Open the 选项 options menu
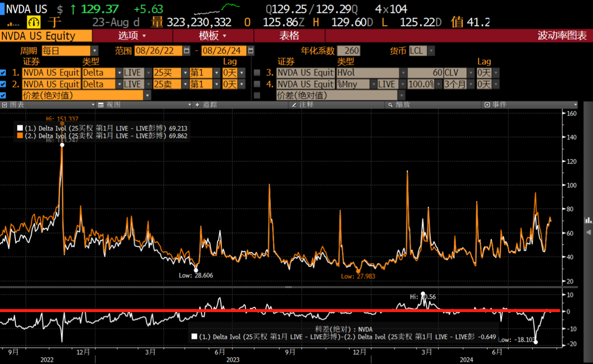 point(132,36)
